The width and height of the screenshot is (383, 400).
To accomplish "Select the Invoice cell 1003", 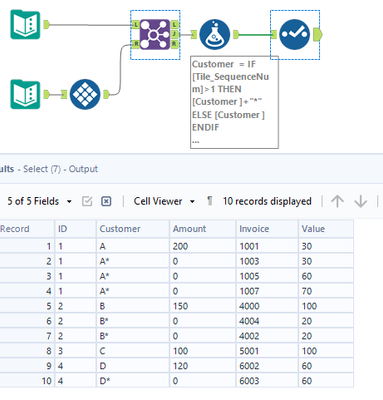I will coord(267,261).
